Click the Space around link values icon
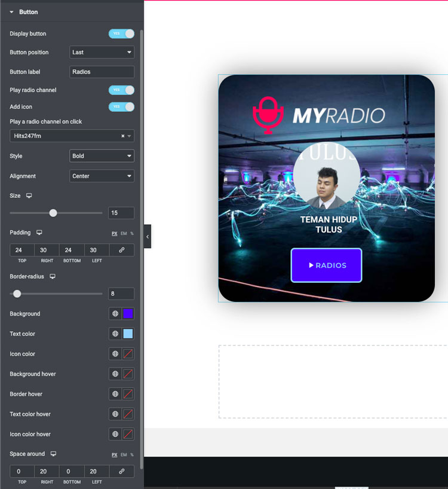448x489 pixels. pyautogui.click(x=122, y=472)
